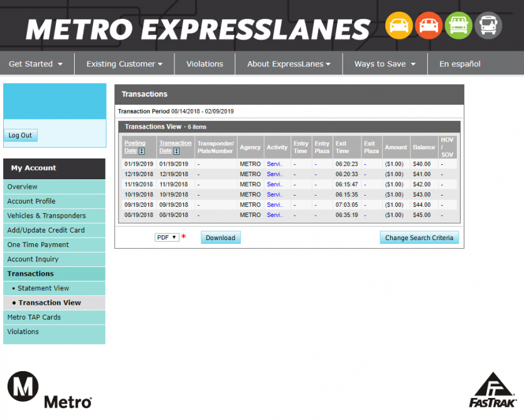Open the Ways to Save dropdown
This screenshot has width=524, height=420.
[385, 64]
